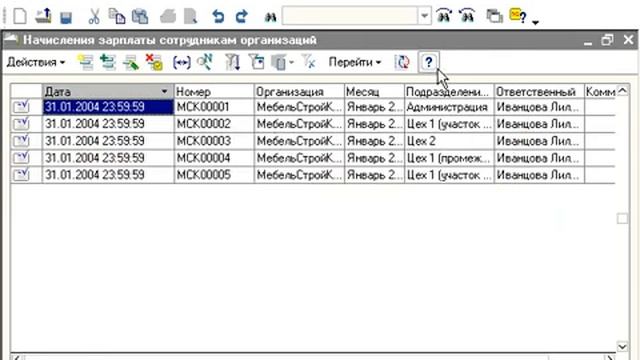Image resolution: width=640 pixels, height=360 pixels.
Task: Click the Иванцова Лил.. cell in МСК00003 row
Action: 539,141
